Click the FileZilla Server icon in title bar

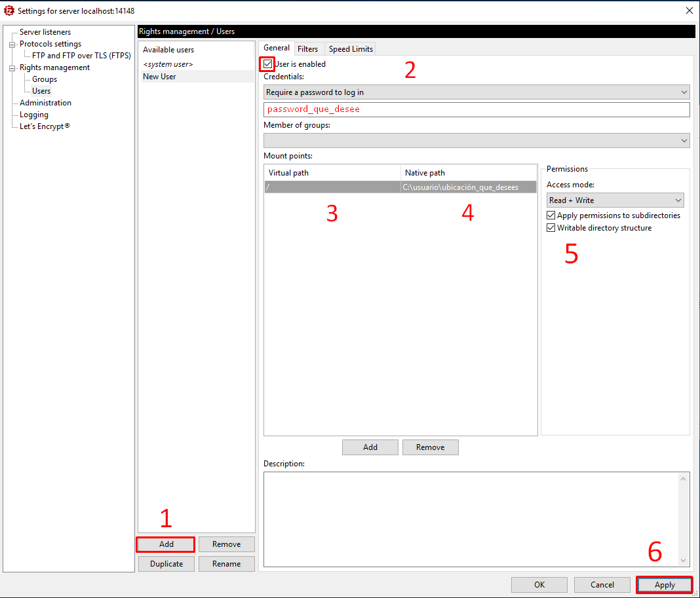(9, 10)
